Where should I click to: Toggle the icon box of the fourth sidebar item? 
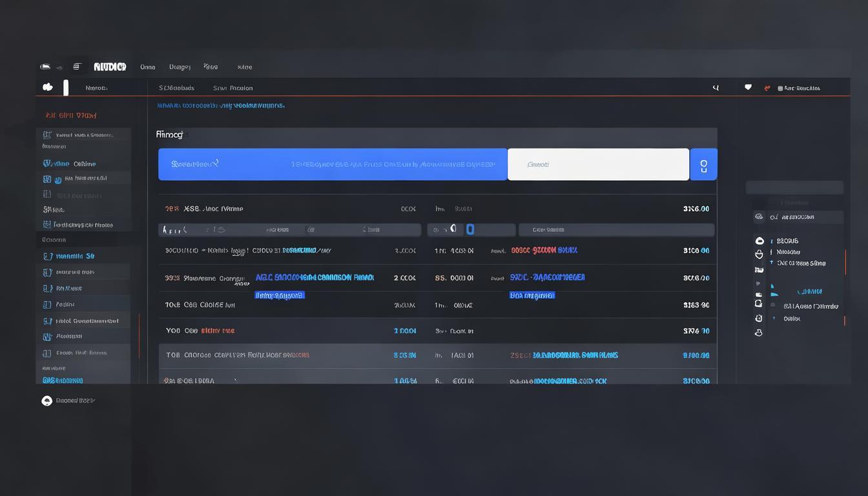tap(46, 194)
